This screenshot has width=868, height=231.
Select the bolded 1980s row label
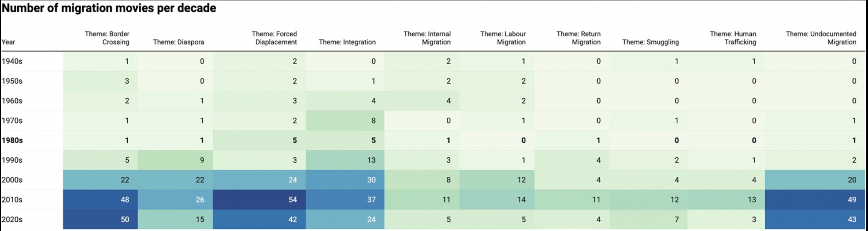tap(12, 140)
